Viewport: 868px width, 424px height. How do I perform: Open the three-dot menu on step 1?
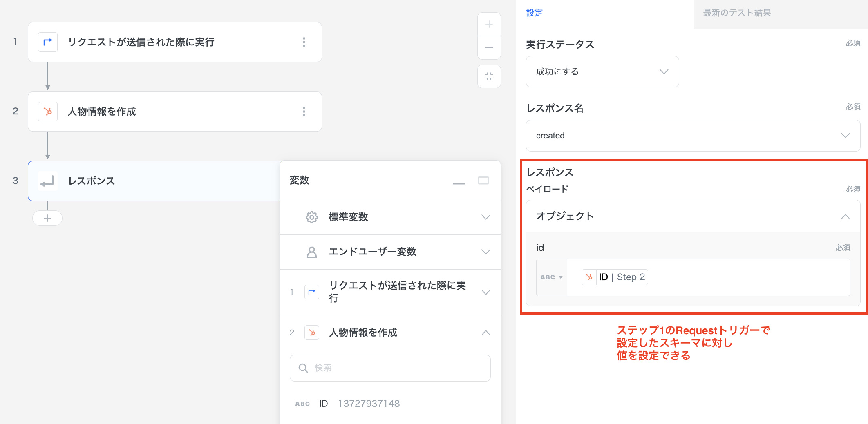pyautogui.click(x=304, y=42)
